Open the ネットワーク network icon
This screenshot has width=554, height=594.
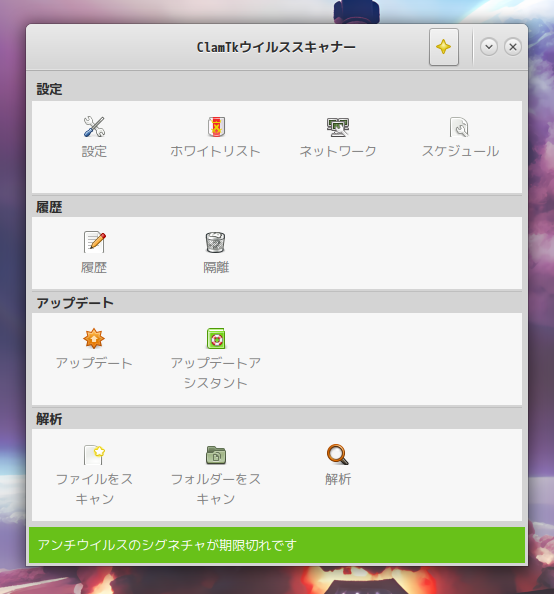click(338, 127)
